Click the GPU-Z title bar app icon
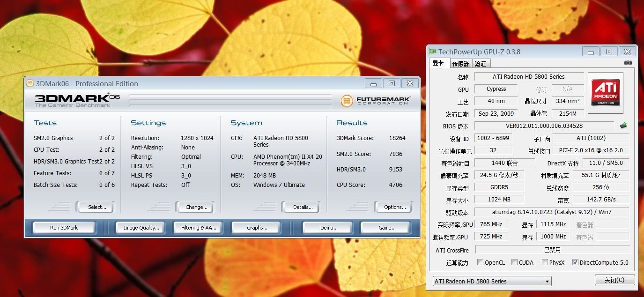The height and width of the screenshot is (297, 644). pos(433,52)
